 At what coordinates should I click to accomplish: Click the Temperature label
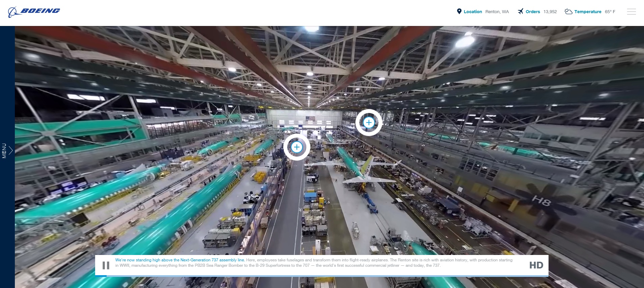coord(588,12)
